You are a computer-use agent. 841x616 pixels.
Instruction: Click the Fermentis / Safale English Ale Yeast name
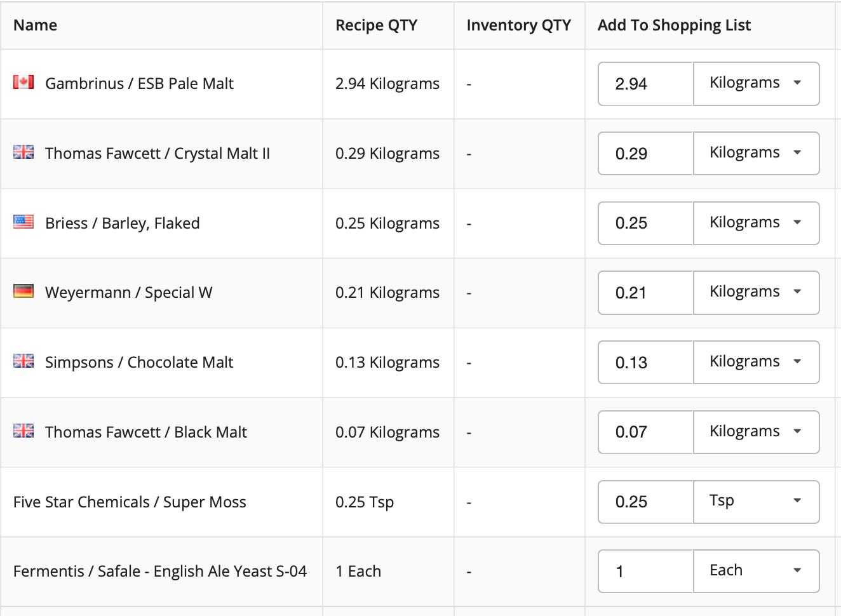[x=160, y=572]
